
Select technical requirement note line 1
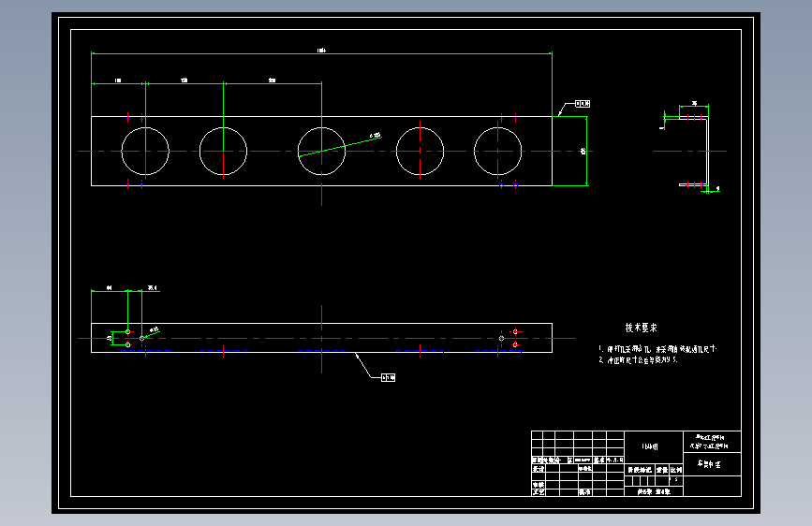click(x=657, y=349)
